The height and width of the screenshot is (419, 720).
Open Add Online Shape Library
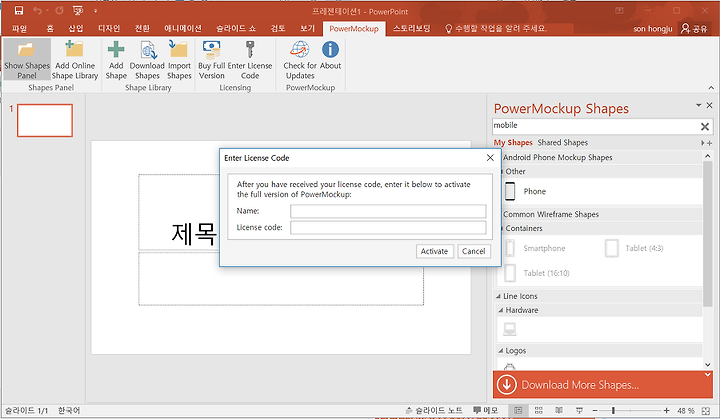pos(74,60)
